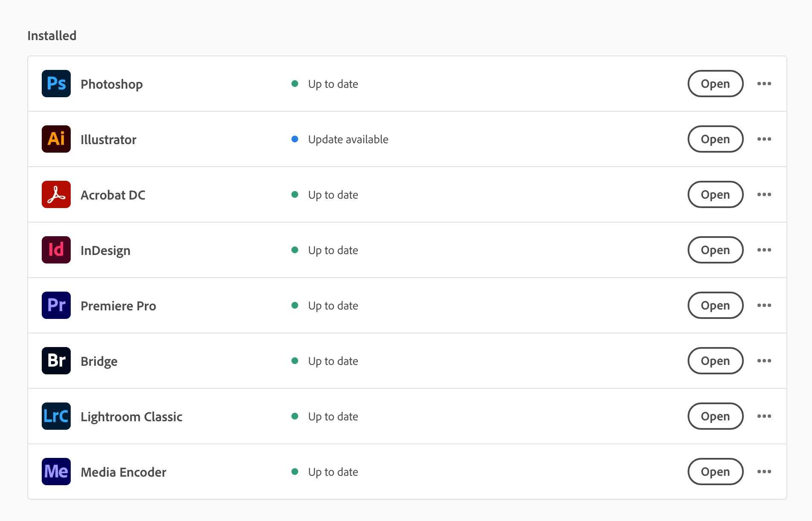Select the 'InDesign' app name
This screenshot has width=812, height=521.
pos(106,251)
